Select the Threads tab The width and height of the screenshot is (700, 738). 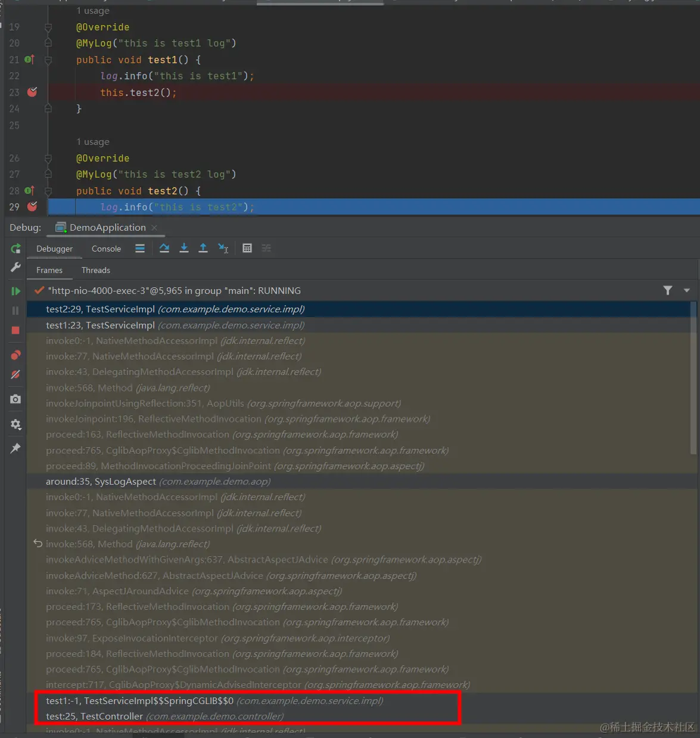[x=96, y=270]
